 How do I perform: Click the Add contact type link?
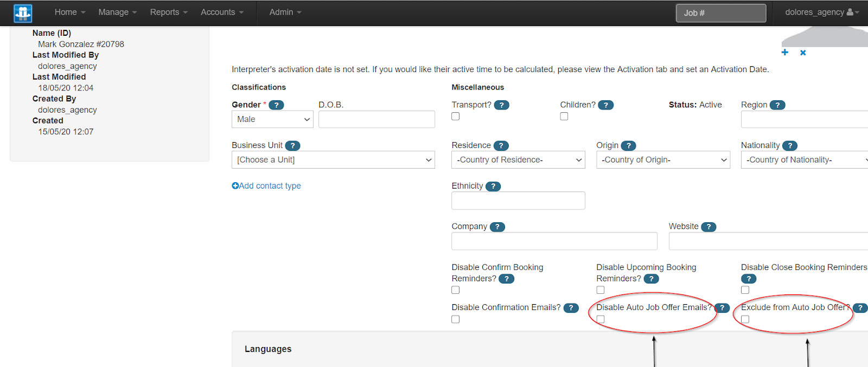pos(266,186)
